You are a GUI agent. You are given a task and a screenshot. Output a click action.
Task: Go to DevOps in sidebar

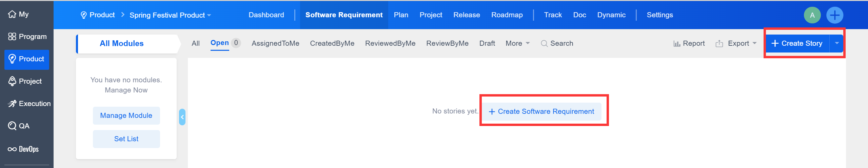click(12, 149)
